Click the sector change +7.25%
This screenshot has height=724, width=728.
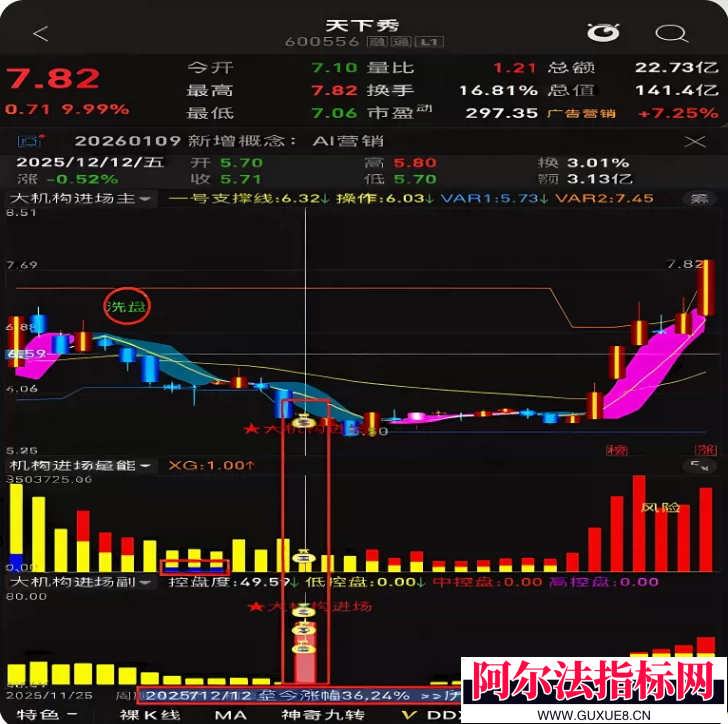(x=679, y=113)
